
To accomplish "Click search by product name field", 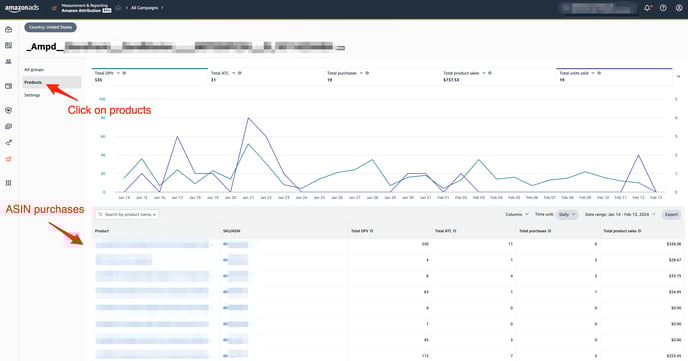I will coord(127,214).
